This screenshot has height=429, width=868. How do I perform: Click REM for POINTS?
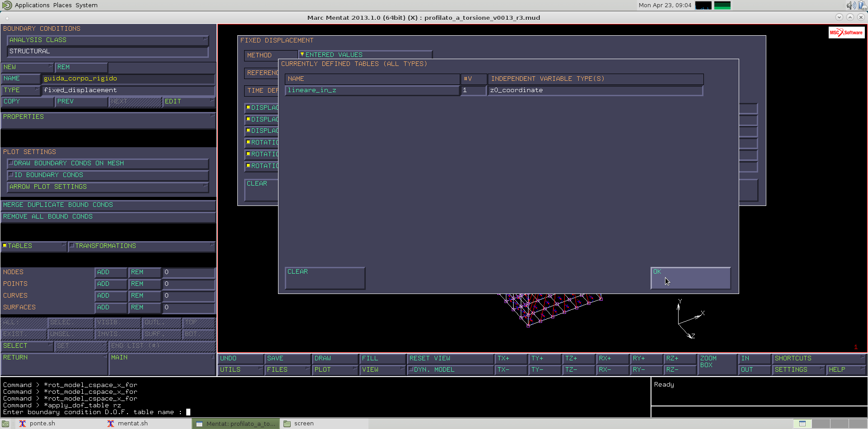coord(145,284)
